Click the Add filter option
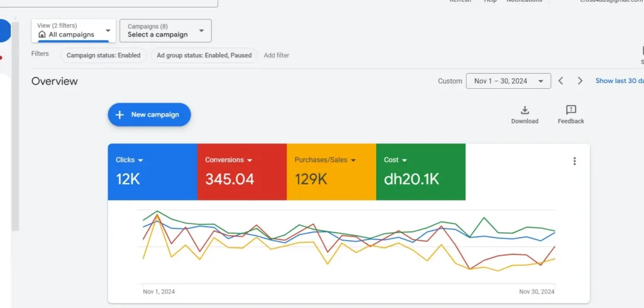Viewport: 644px width, 308px height. tap(276, 55)
